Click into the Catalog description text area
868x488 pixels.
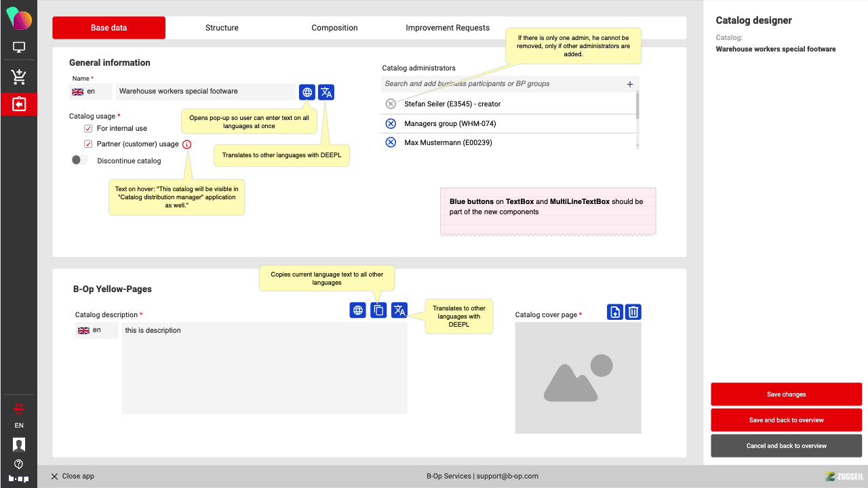tap(264, 368)
